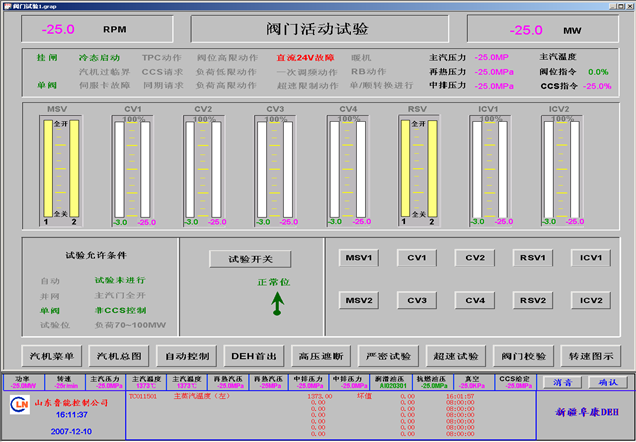Choose the CV2 valve test button
This screenshot has height=442, width=636.
pos(475,258)
